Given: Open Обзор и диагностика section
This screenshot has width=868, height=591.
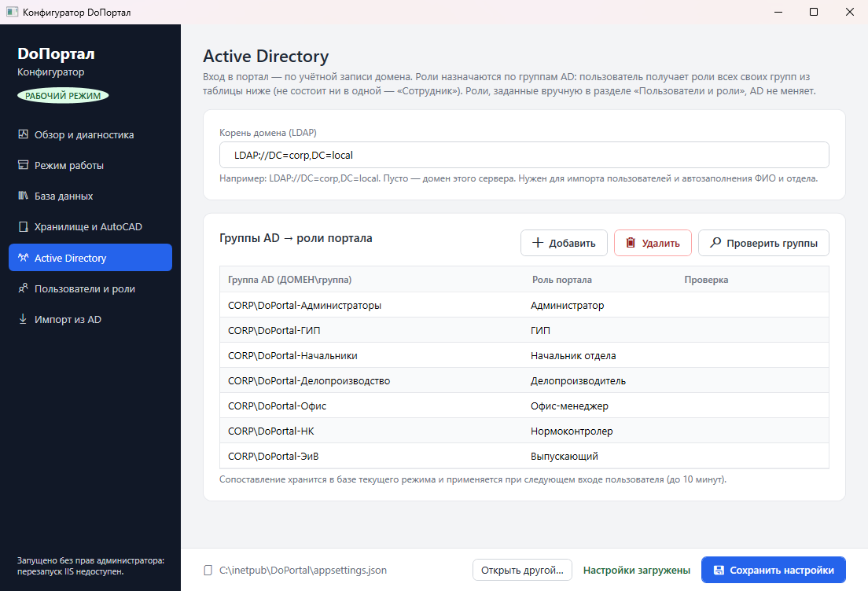Looking at the screenshot, I should pos(90,134).
